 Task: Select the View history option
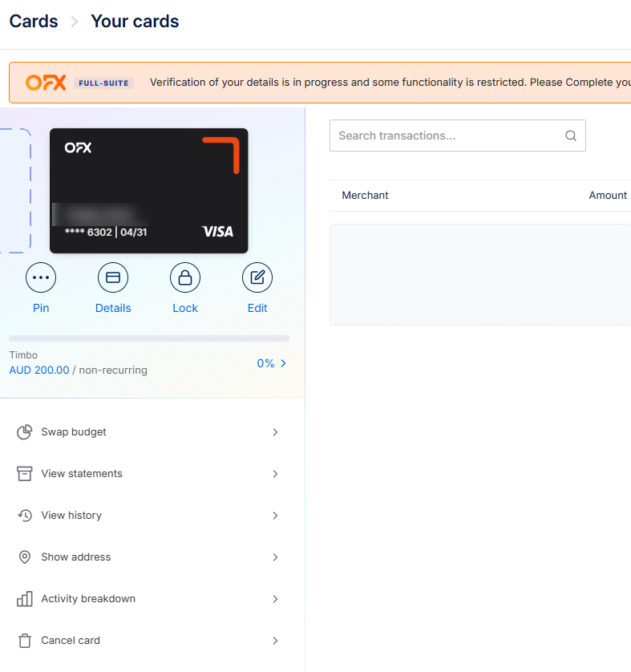point(148,515)
